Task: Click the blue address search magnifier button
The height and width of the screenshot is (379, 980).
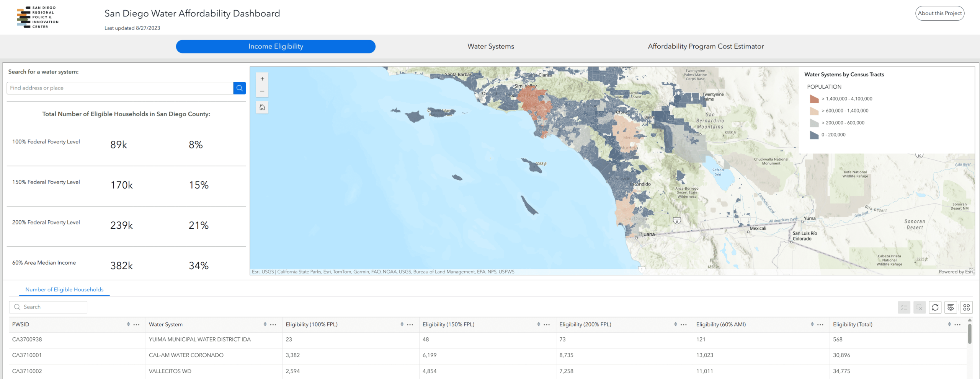Action: tap(240, 88)
